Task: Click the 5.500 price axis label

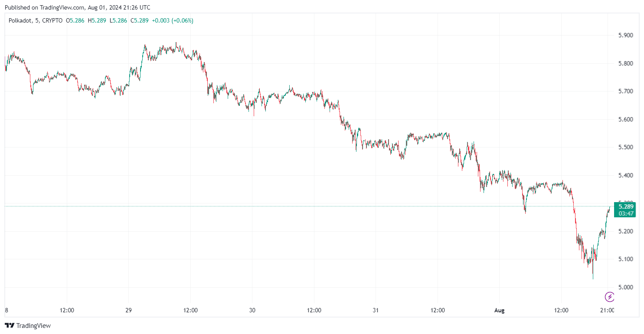Action: pos(626,147)
